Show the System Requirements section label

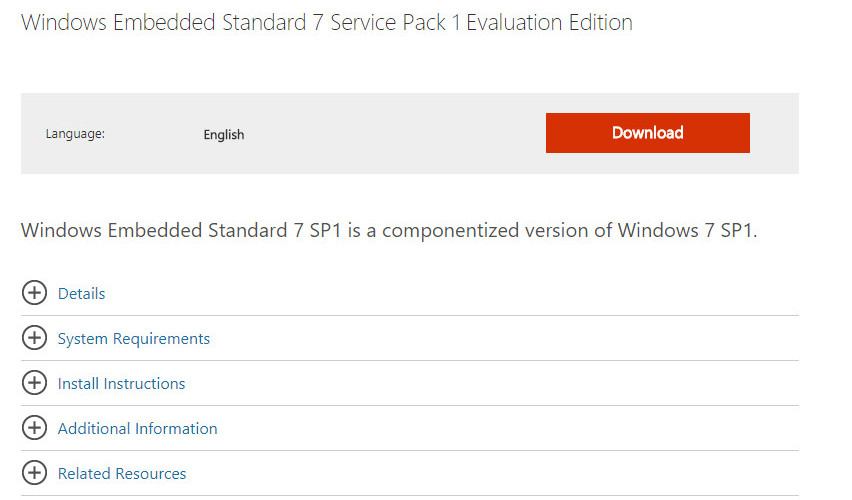pos(134,338)
